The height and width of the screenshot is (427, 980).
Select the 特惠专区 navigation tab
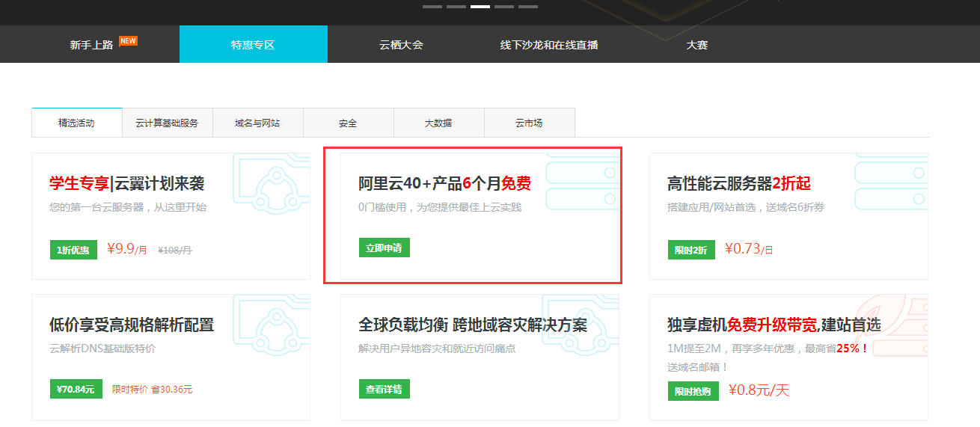(x=253, y=45)
